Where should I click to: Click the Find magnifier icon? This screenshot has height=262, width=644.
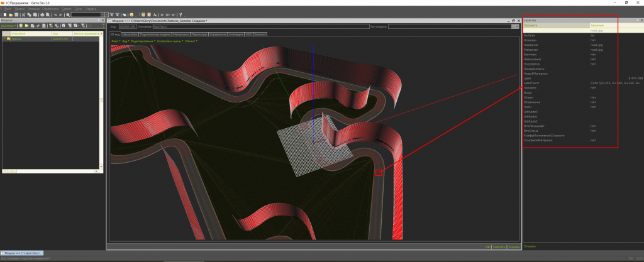click(x=68, y=14)
